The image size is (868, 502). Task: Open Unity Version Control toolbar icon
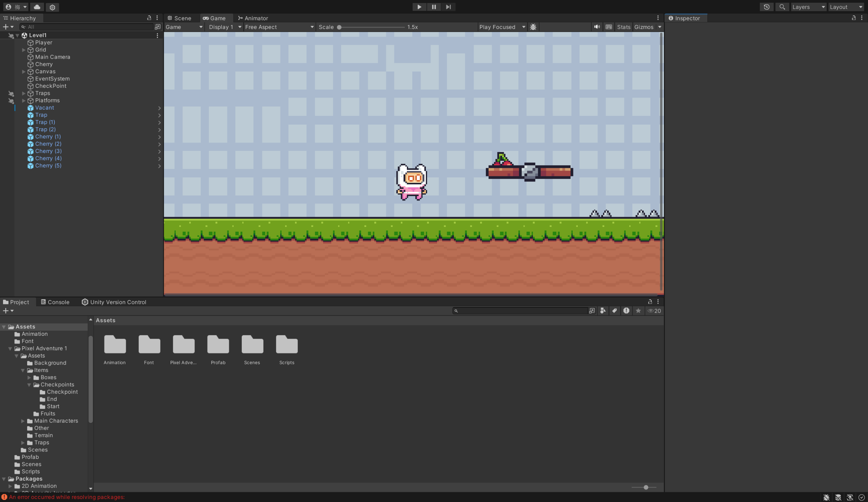[x=52, y=7]
